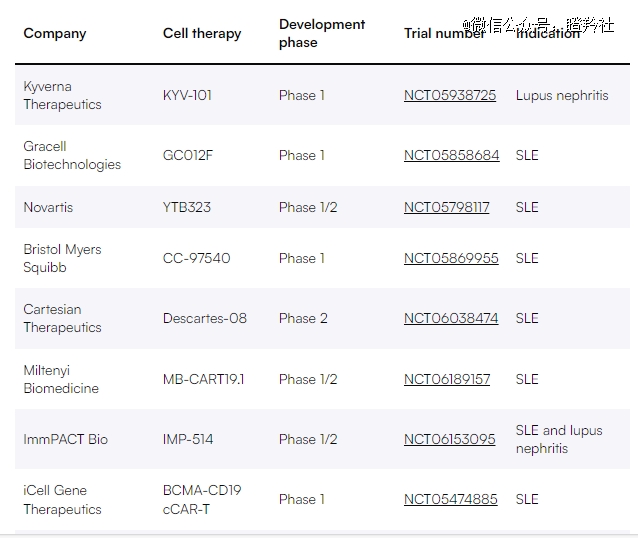Click the Phase 1 cell in iCell Gene row
638x538 pixels.
coord(302,499)
